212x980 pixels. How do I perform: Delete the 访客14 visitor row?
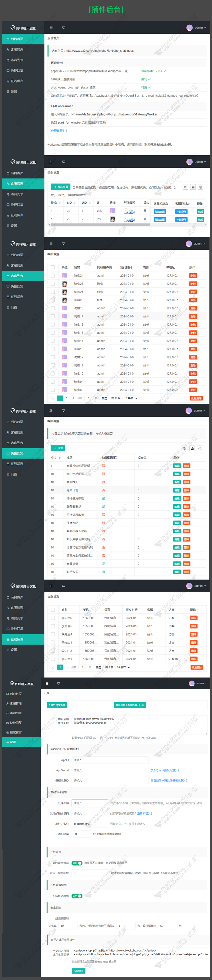click(x=193, y=341)
